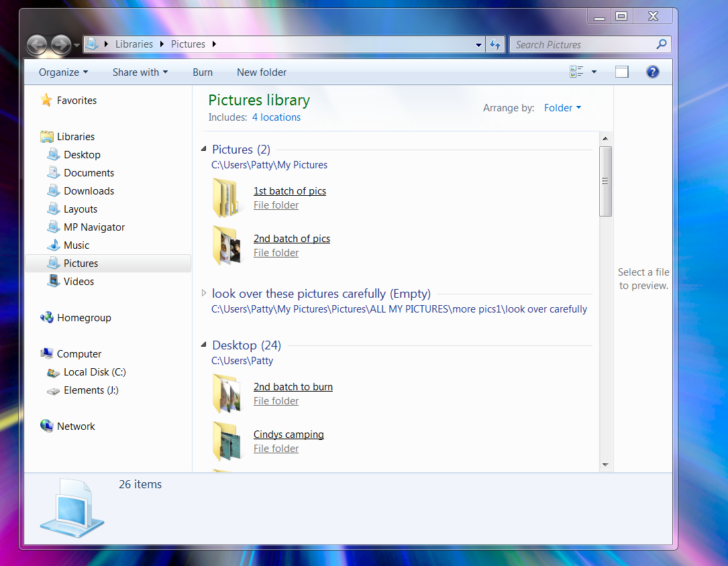The image size is (728, 566).
Task: Click the scroll down arrow of file list
Action: click(605, 465)
